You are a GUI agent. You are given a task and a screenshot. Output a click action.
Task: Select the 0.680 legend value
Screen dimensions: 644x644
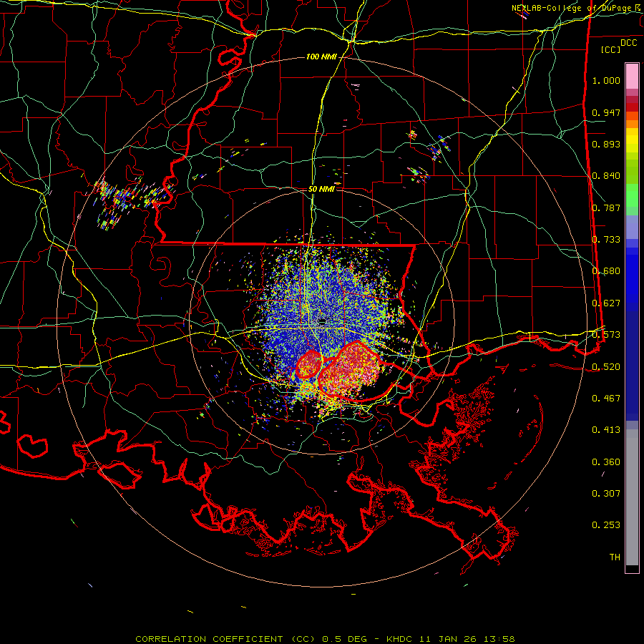(x=606, y=271)
